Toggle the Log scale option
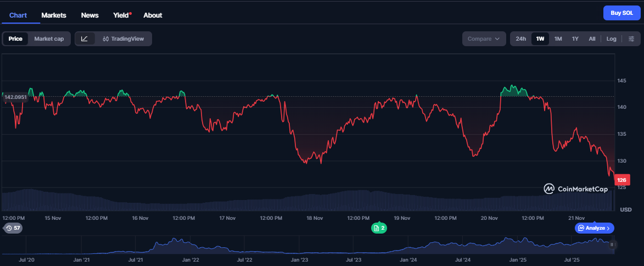Viewport: 644px width, 266px height. tap(611, 38)
